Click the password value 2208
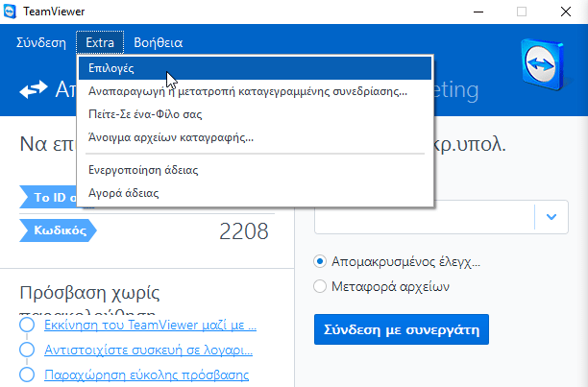Screen dimensions: 588x387 click(244, 230)
